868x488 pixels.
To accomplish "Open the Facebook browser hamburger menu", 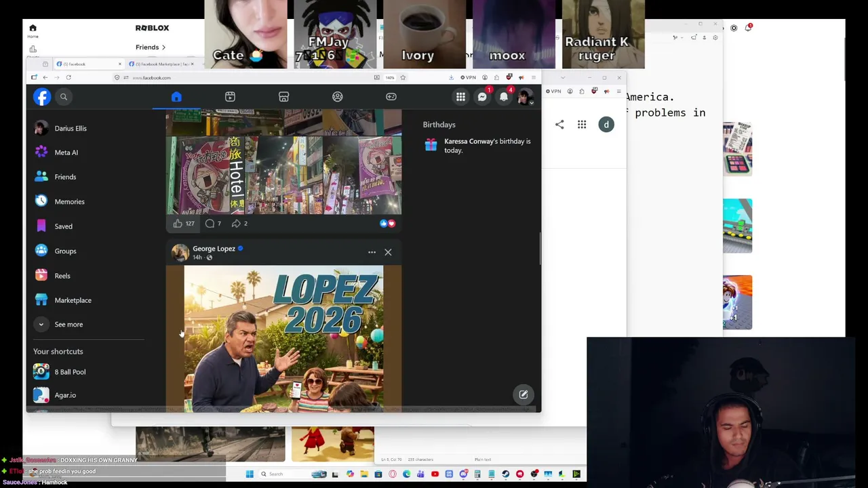I will (x=533, y=77).
